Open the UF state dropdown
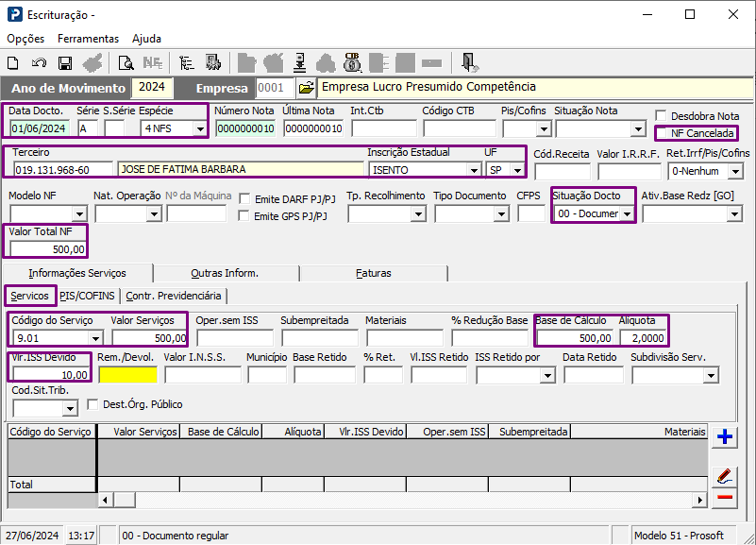756x545 pixels. point(517,171)
